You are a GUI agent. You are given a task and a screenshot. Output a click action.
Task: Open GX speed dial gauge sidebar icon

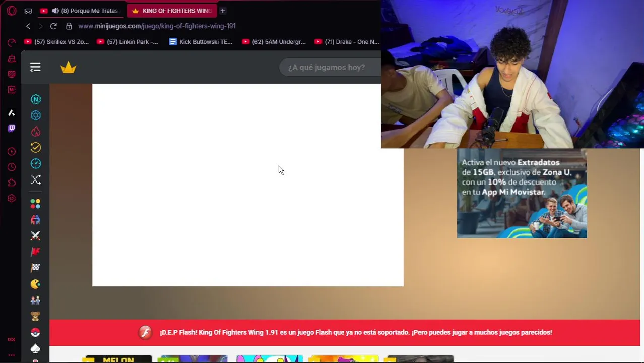[x=12, y=43]
